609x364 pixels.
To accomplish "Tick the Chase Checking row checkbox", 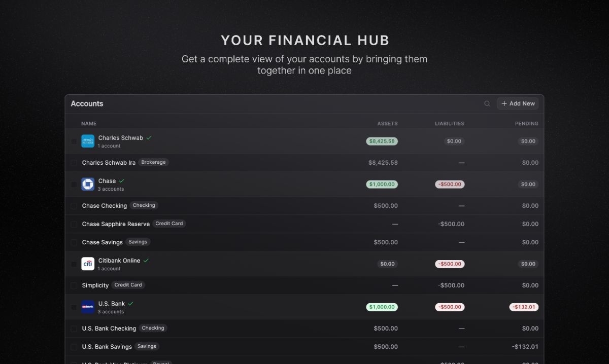I will 74,206.
